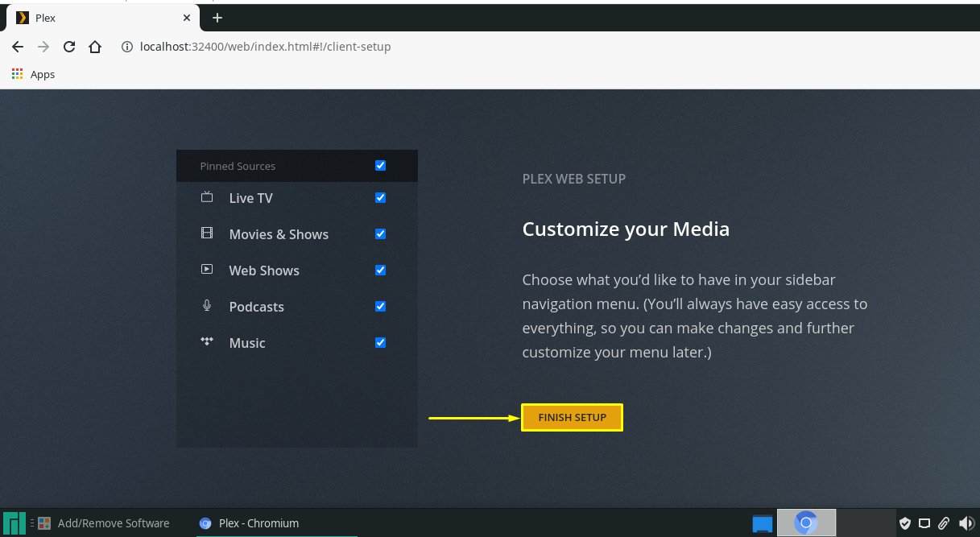Open the Manjaro start menu
This screenshot has height=537, width=980.
pyautogui.click(x=14, y=523)
